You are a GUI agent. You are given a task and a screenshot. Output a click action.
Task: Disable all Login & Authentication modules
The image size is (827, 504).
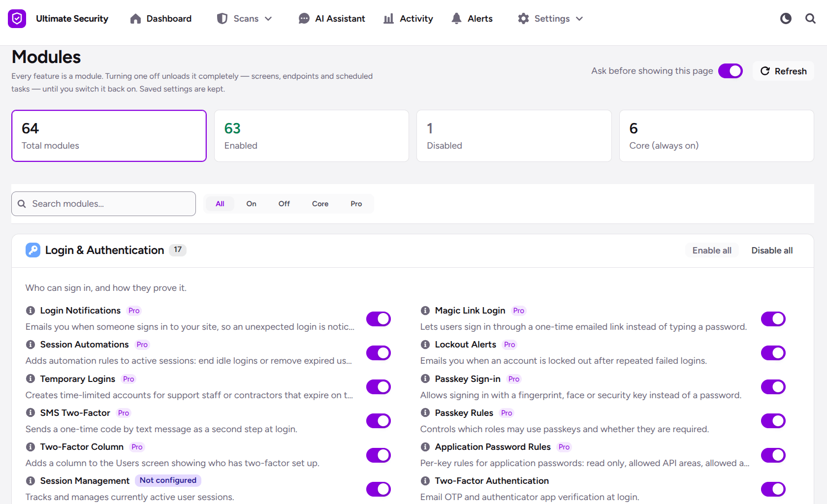(x=772, y=251)
